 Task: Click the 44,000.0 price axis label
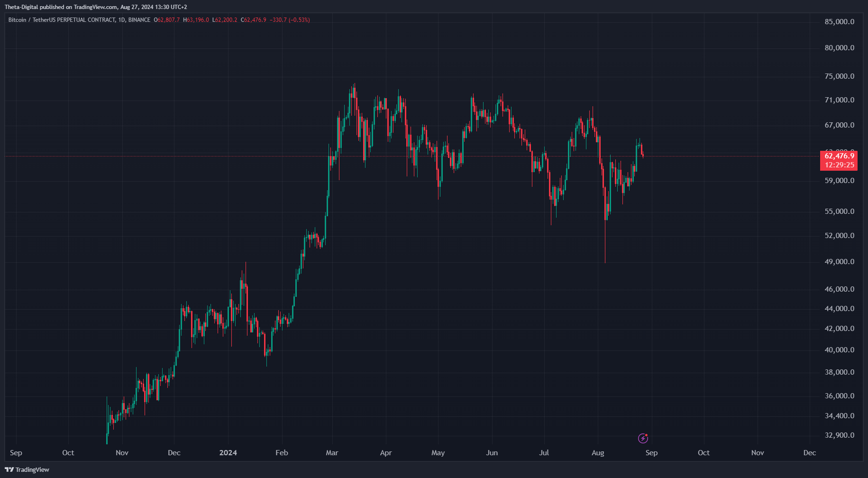click(x=840, y=309)
